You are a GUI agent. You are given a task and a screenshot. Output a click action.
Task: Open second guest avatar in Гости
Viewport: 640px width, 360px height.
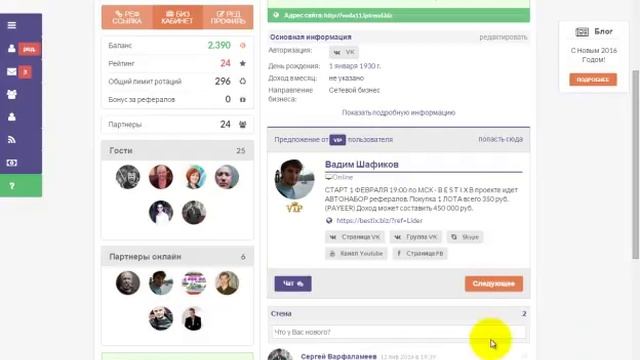click(x=161, y=177)
